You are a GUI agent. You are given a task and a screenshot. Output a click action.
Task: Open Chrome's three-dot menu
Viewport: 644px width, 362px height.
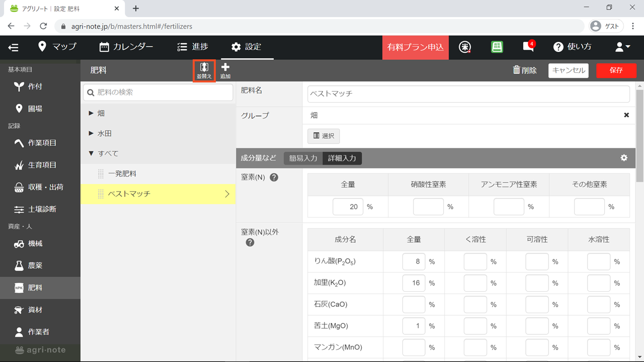coord(633,26)
